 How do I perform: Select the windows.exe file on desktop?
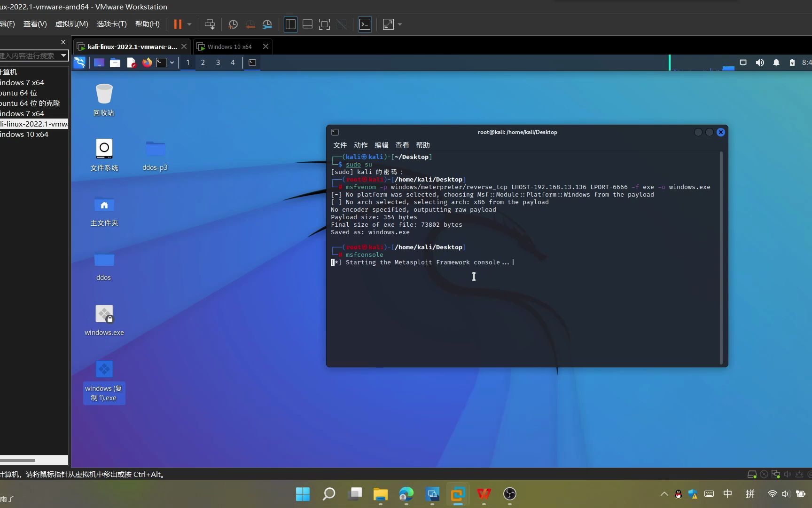pyautogui.click(x=104, y=320)
